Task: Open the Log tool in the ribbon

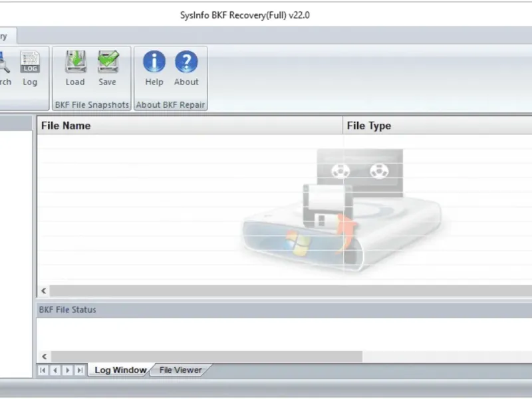Action: click(30, 68)
